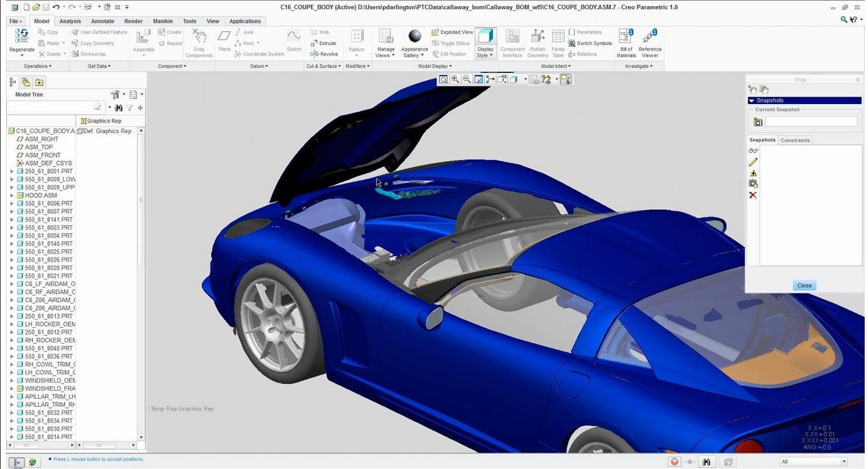Viewport: 868px width, 469px height.
Task: Click the Current Snapshot name field
Action: point(811,122)
